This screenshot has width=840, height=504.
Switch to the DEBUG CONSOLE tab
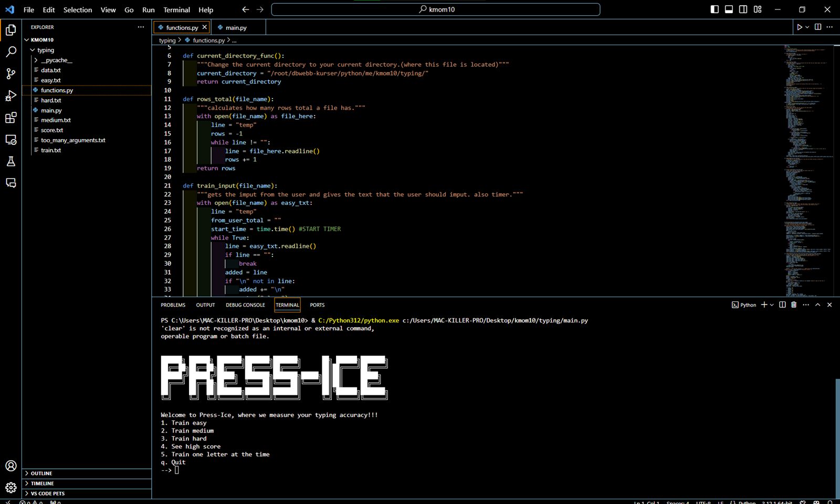pyautogui.click(x=245, y=305)
